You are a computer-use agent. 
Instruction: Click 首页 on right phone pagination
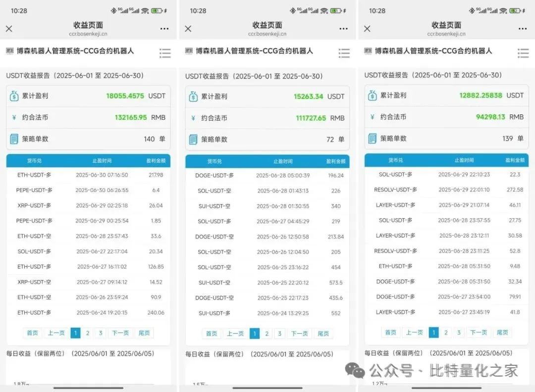click(391, 332)
